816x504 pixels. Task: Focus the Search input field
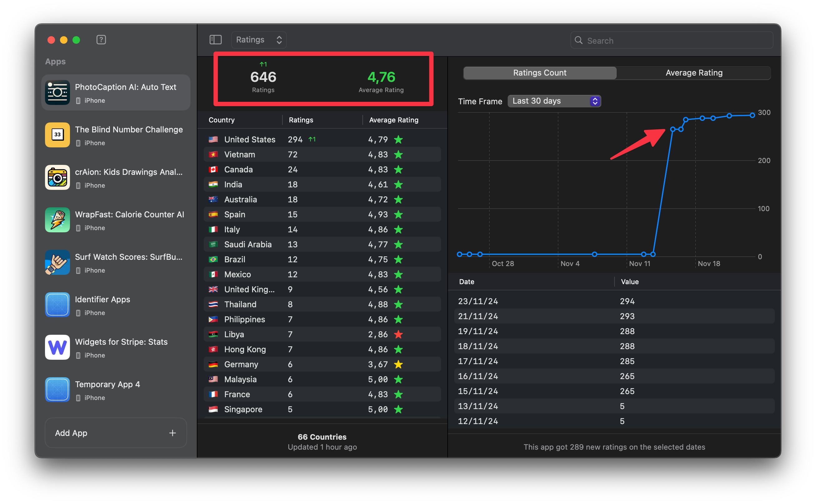click(x=677, y=41)
